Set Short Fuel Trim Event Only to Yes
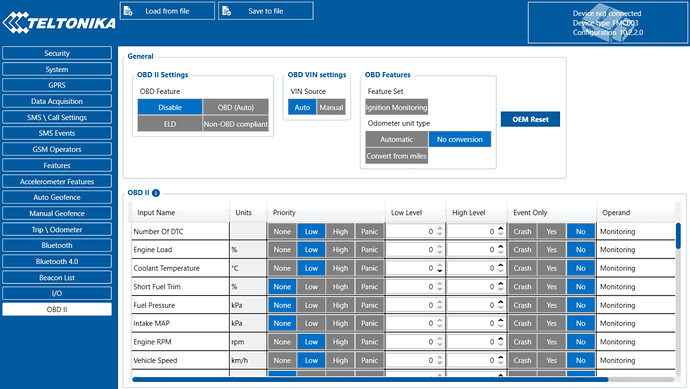 551,286
